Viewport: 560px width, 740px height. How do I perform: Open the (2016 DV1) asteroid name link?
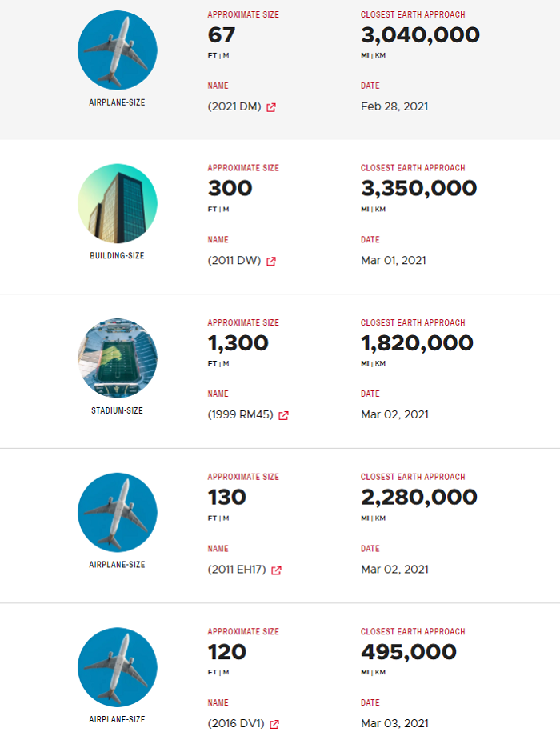coord(236,725)
